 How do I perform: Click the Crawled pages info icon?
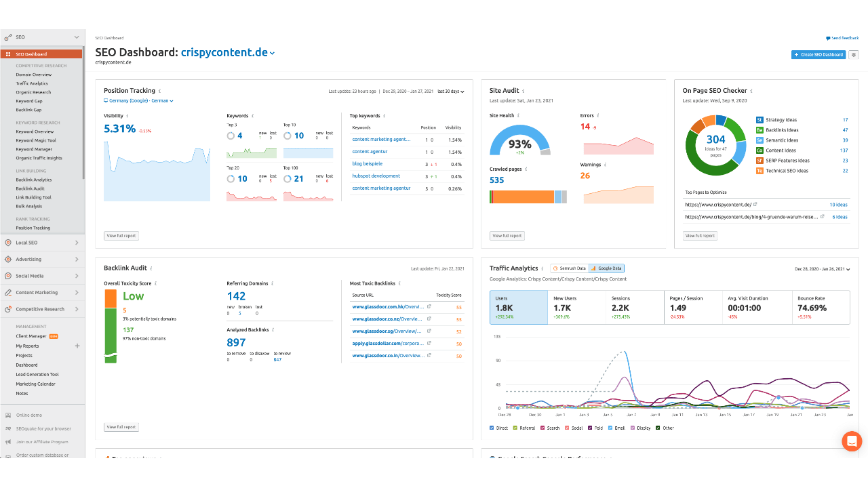(x=526, y=169)
